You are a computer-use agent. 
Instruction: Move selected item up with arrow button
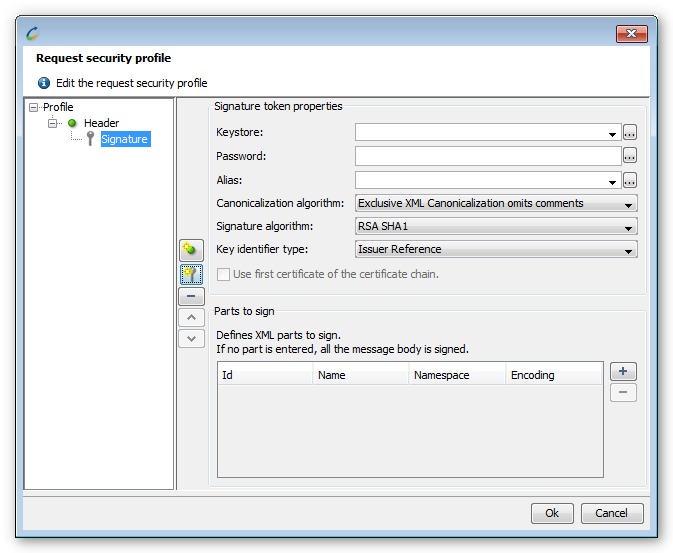click(191, 318)
